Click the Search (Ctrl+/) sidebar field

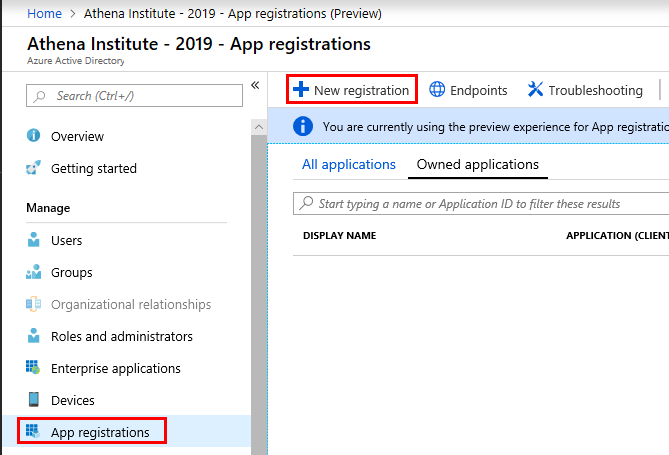coord(134,95)
